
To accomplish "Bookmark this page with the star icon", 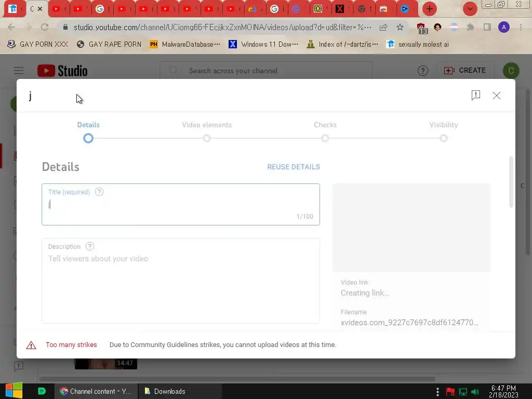I will click(x=400, y=27).
